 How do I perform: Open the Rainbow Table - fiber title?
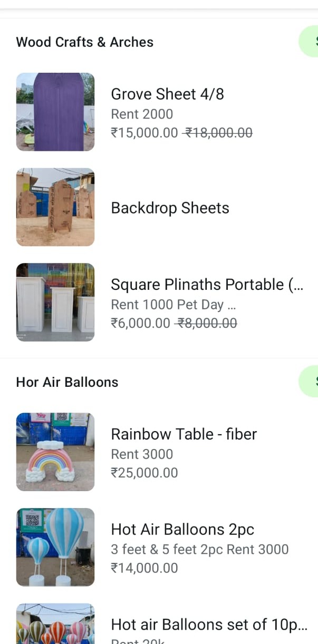184,434
